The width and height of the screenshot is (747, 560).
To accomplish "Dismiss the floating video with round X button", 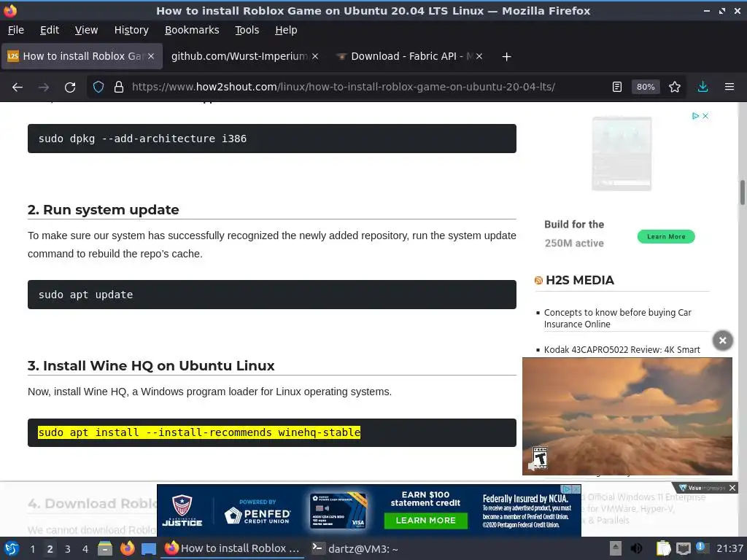I will [x=722, y=341].
